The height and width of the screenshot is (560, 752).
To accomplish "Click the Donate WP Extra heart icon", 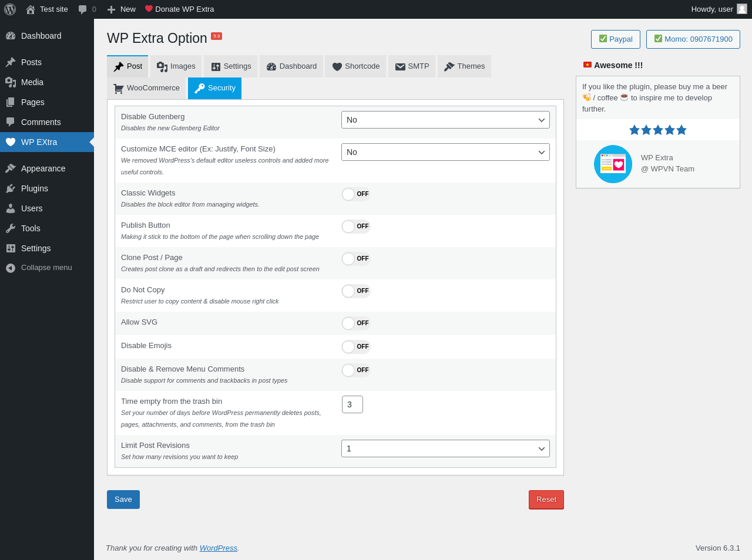I will (149, 9).
